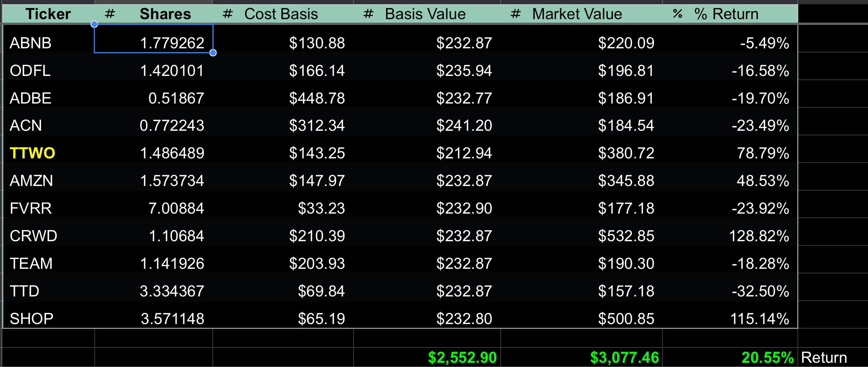Select the Ticker column header
The height and width of the screenshot is (367, 868).
click(x=48, y=14)
